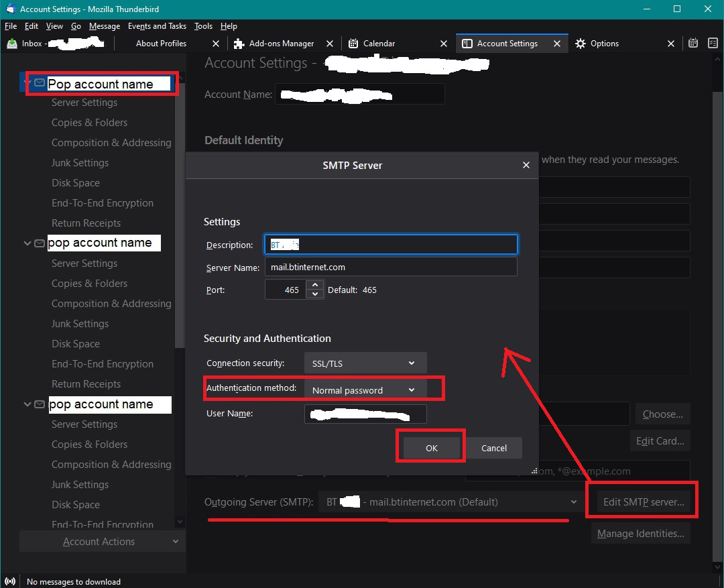Decrease the Port value with down arrow
The width and height of the screenshot is (724, 588).
coord(315,294)
